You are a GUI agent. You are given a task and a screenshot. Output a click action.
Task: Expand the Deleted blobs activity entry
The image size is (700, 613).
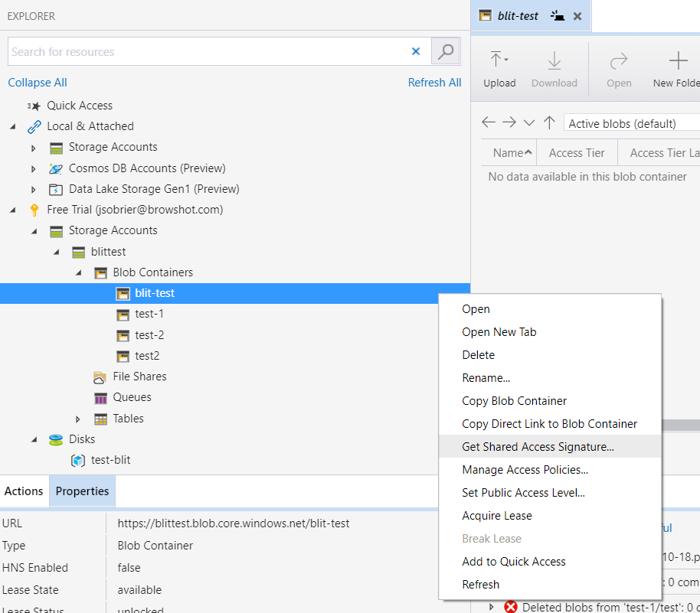[492, 607]
